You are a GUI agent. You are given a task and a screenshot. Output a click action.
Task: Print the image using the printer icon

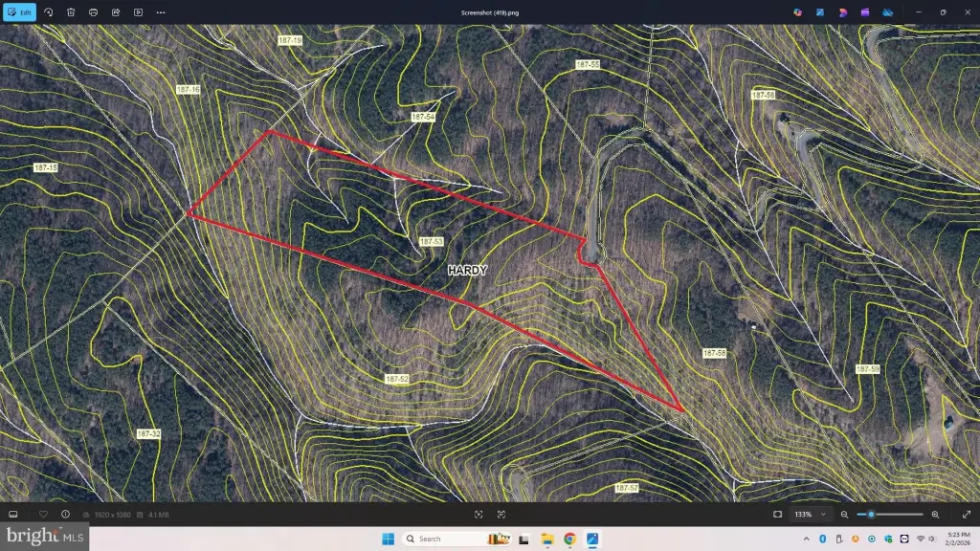[93, 12]
